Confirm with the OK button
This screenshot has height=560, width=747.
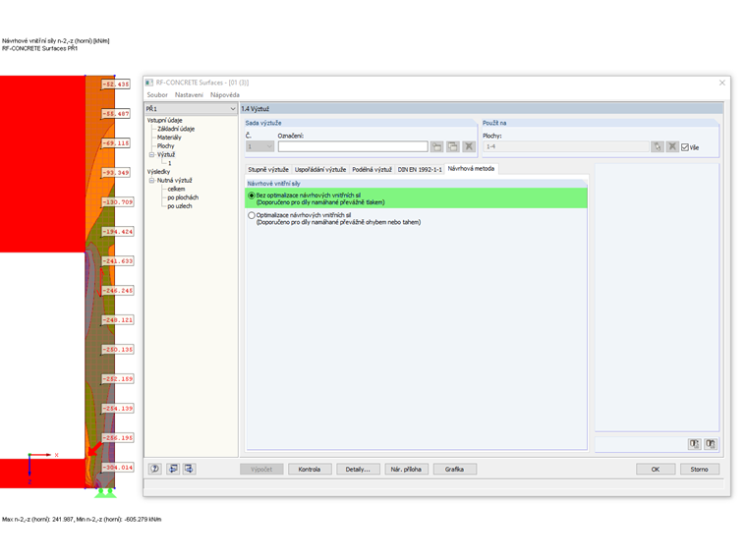tap(656, 469)
